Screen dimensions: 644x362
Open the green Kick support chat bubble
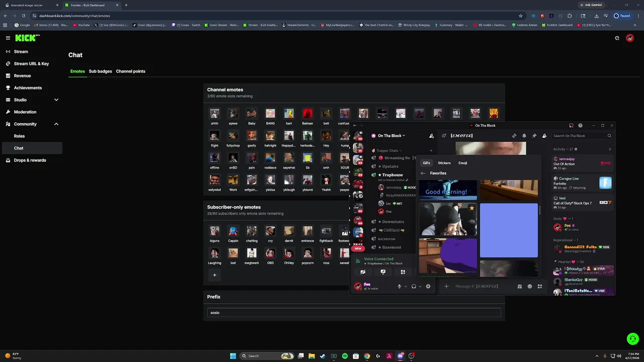(x=633, y=339)
